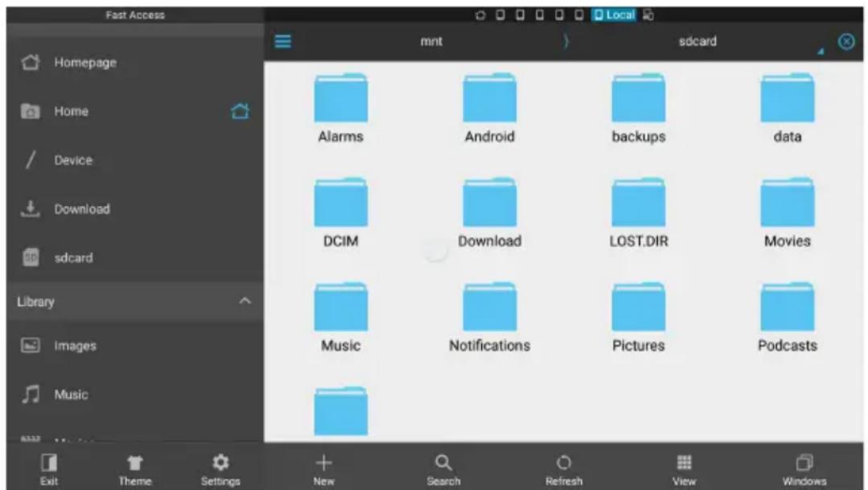Viewport: 868px width, 490px height.
Task: Open Settings from the bottom bar
Action: [x=220, y=470]
